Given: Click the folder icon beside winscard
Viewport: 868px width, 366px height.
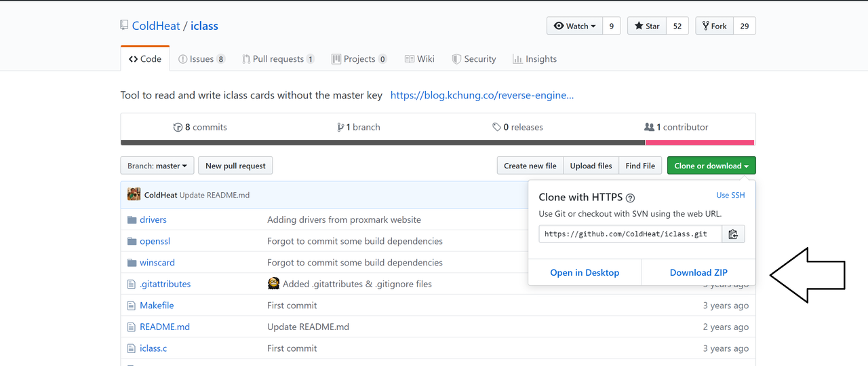Looking at the screenshot, I should [x=132, y=262].
